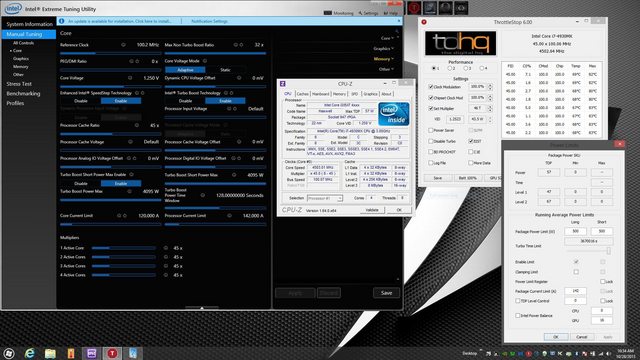Open the About tab in CPU-Z
The image size is (640, 360).
pyautogui.click(x=386, y=94)
